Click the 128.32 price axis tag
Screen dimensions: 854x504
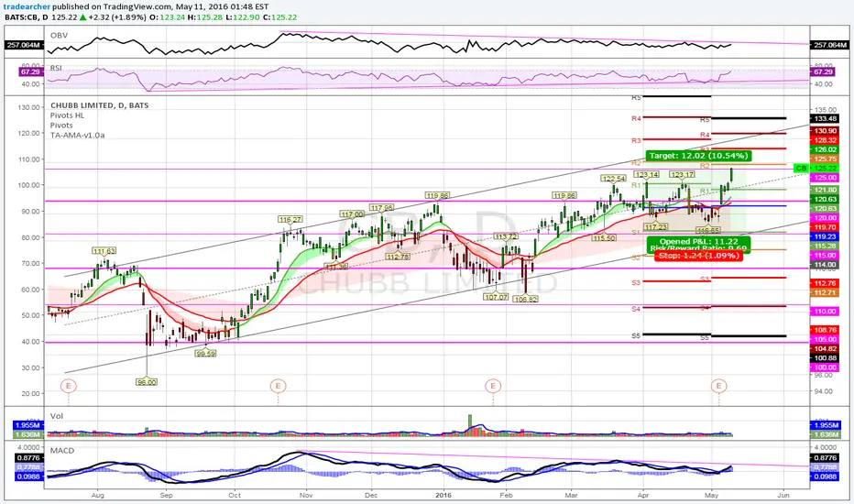[825, 140]
